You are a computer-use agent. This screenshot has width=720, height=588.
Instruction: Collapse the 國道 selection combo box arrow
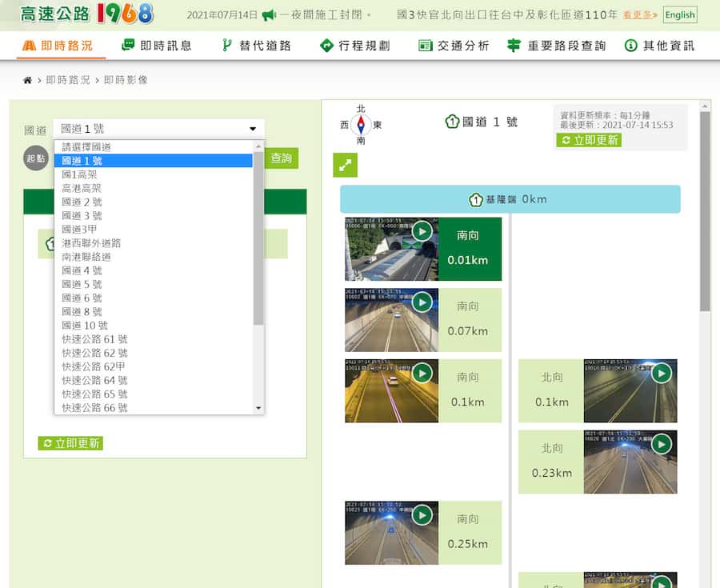pyautogui.click(x=253, y=129)
